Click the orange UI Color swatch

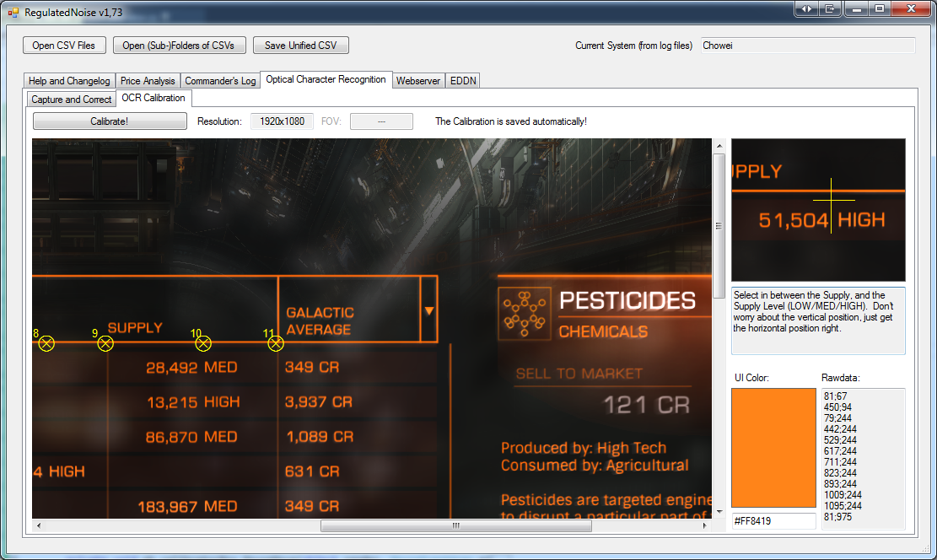tap(774, 448)
